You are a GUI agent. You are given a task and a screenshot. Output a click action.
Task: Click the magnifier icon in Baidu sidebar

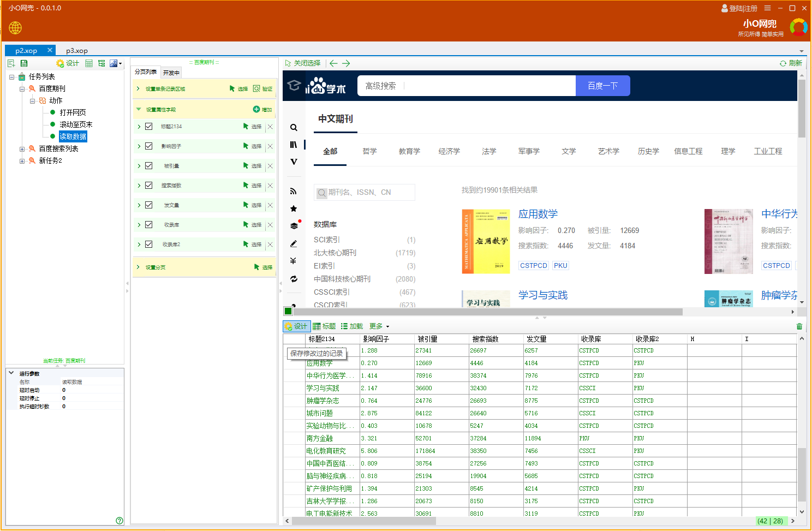[x=294, y=128]
